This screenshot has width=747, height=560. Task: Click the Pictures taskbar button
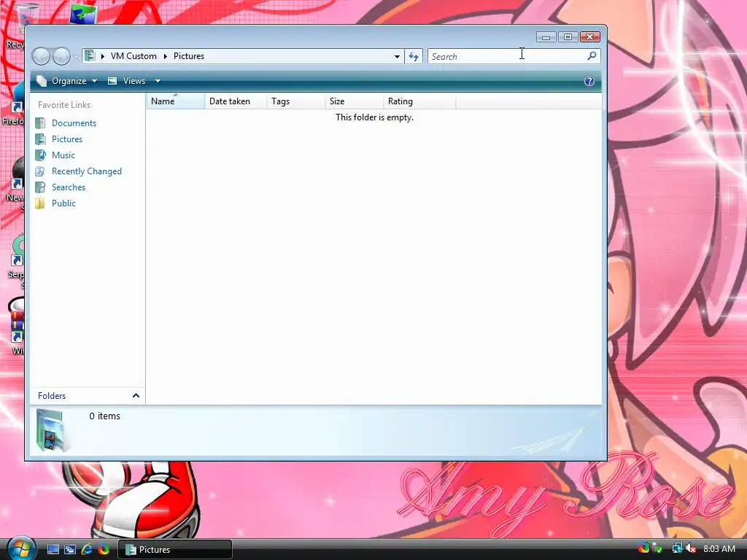[174, 550]
